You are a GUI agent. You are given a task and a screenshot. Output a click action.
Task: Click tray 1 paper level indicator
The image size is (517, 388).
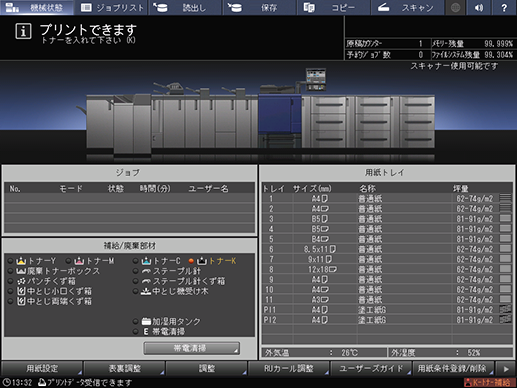pos(505,198)
